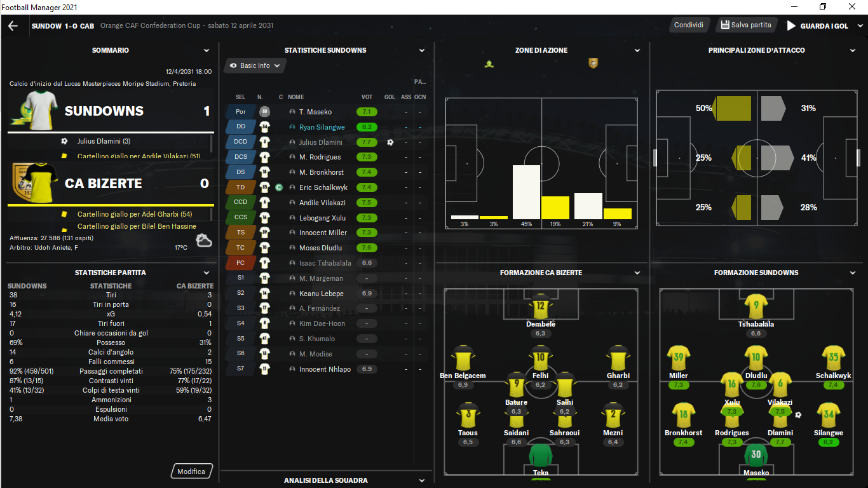The height and width of the screenshot is (488, 868).
Task: Select Dembélé number 12 shirt in Bizerte formation
Action: coord(540,306)
